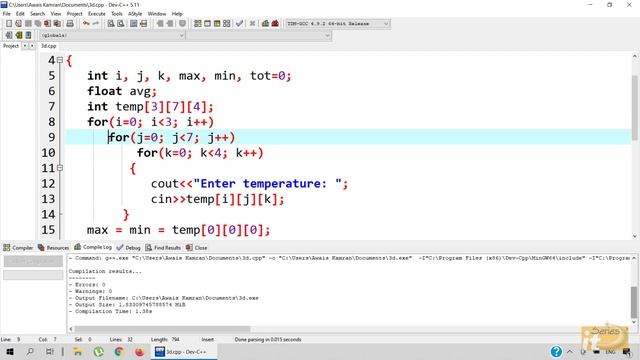640x360 pixels.
Task: Open Replace from the search toolbar
Action: 121,24
